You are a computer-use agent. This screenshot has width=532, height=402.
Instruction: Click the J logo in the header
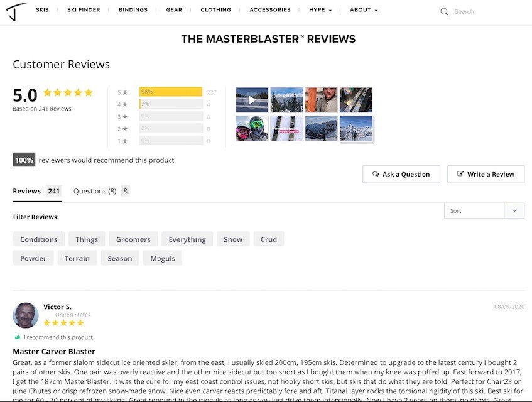[x=16, y=11]
